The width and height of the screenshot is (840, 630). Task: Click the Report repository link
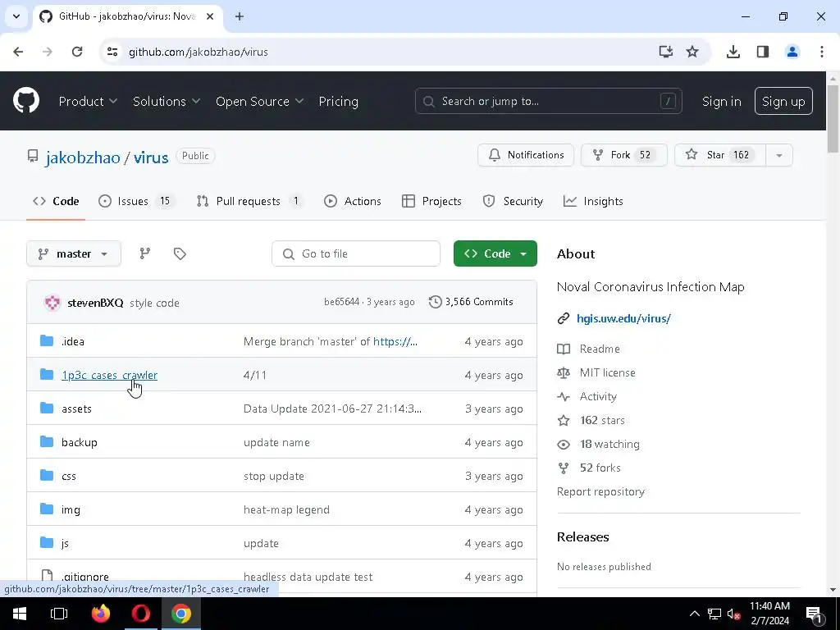pyautogui.click(x=600, y=492)
